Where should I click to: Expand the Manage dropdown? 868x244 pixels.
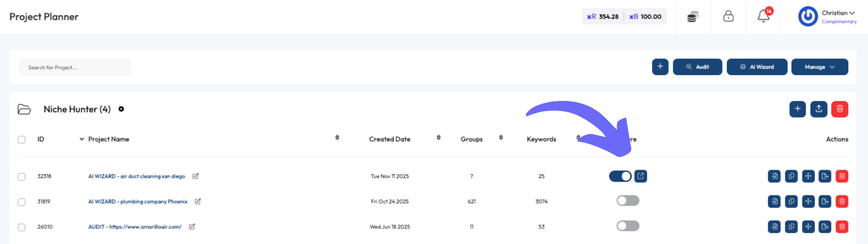pyautogui.click(x=819, y=67)
